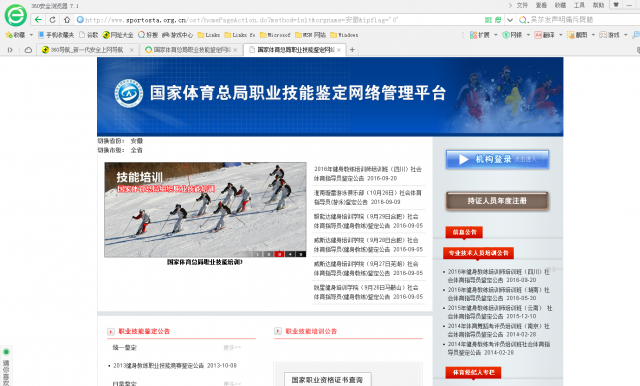Click the search magnifier icon in search box
The height and width of the screenshot is (386, 640).
[x=523, y=20]
